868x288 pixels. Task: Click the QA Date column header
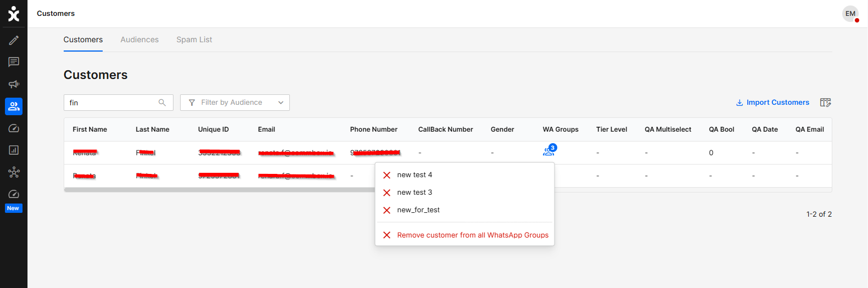coord(765,129)
